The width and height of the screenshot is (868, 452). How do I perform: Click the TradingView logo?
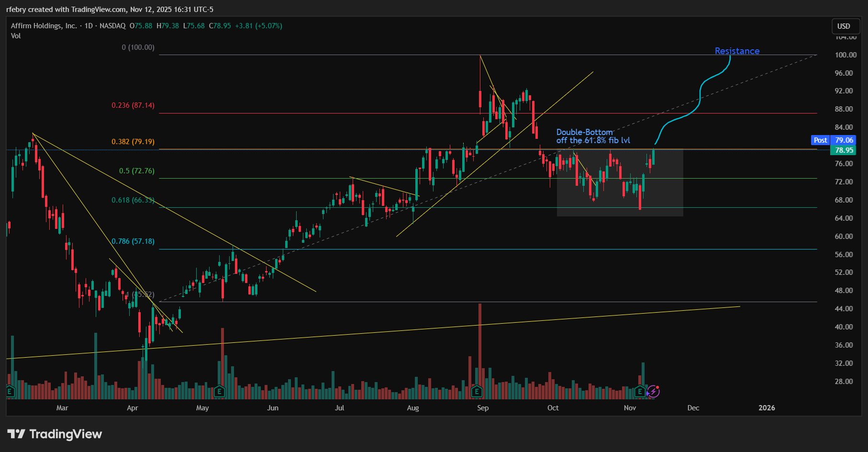pos(55,434)
